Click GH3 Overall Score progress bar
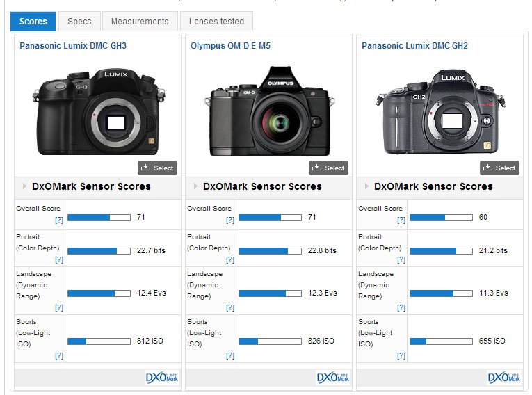This screenshot has width=532, height=395. pyautogui.click(x=99, y=218)
